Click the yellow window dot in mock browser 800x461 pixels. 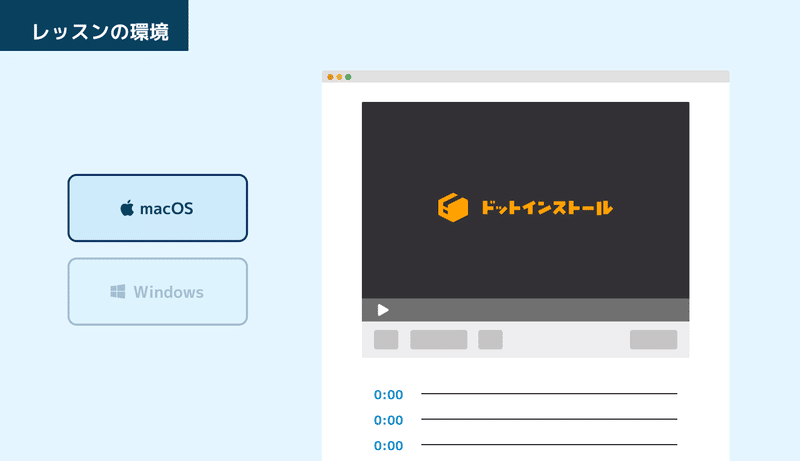[339, 77]
